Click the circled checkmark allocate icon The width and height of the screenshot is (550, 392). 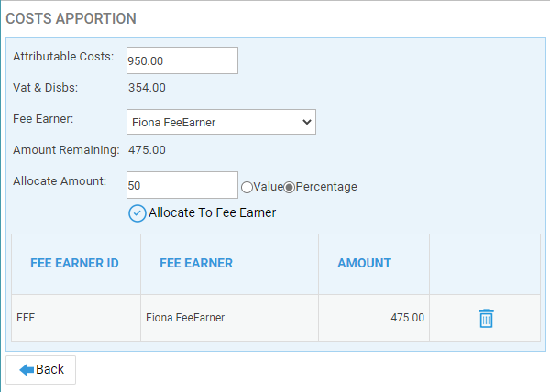[x=137, y=213]
